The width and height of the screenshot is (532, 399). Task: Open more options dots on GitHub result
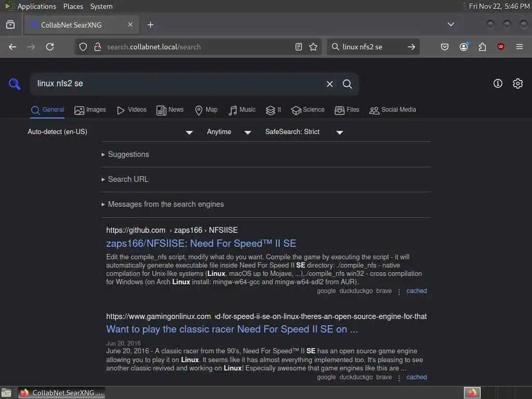(399, 291)
